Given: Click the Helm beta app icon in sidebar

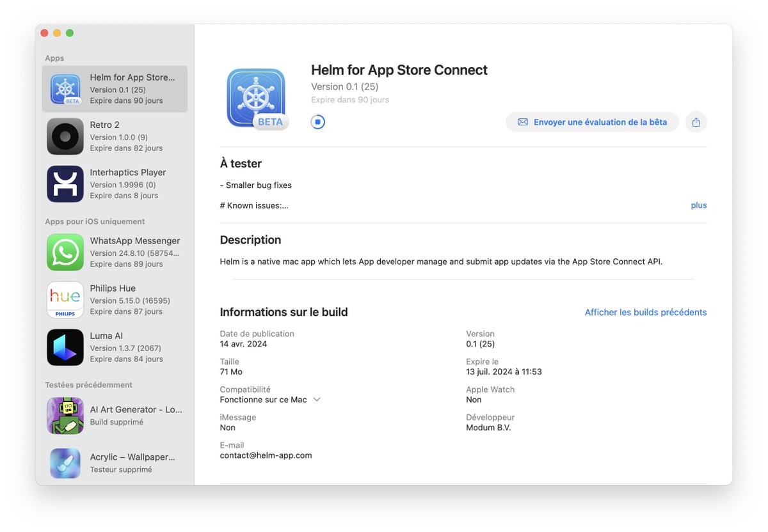Looking at the screenshot, I should (65, 89).
